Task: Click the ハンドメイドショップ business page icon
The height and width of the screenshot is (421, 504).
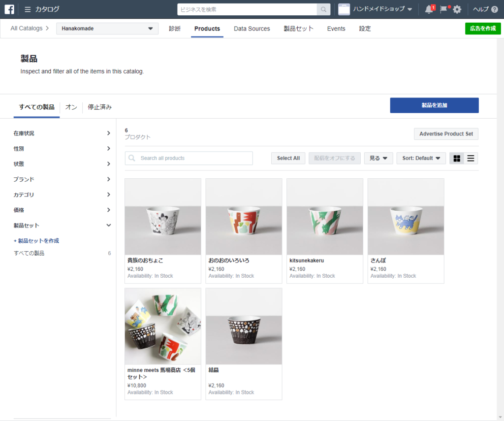Action: tap(344, 9)
